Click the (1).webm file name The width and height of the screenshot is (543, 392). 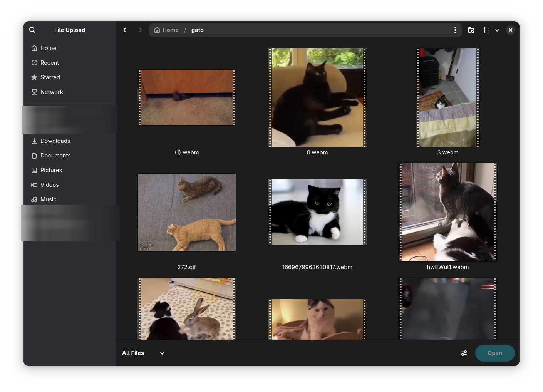187,152
